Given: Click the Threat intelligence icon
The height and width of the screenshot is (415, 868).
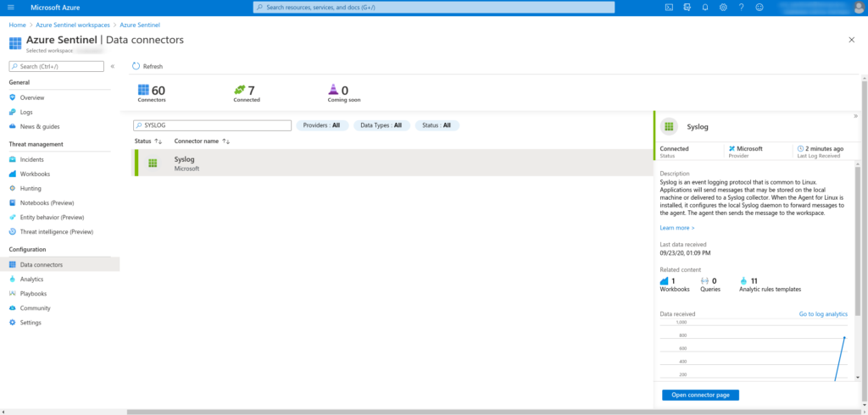Looking at the screenshot, I should coord(13,231).
